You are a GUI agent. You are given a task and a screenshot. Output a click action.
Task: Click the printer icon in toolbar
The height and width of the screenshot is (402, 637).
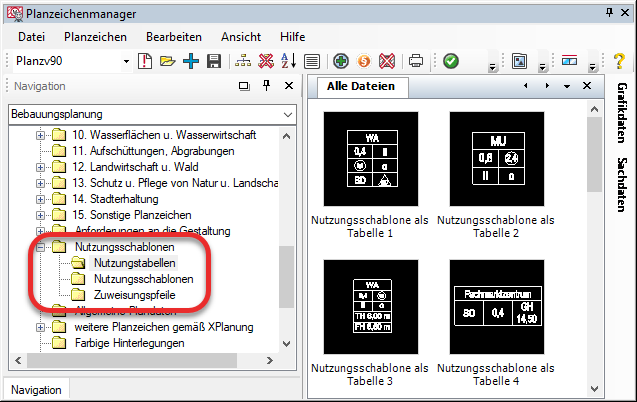pyautogui.click(x=416, y=62)
